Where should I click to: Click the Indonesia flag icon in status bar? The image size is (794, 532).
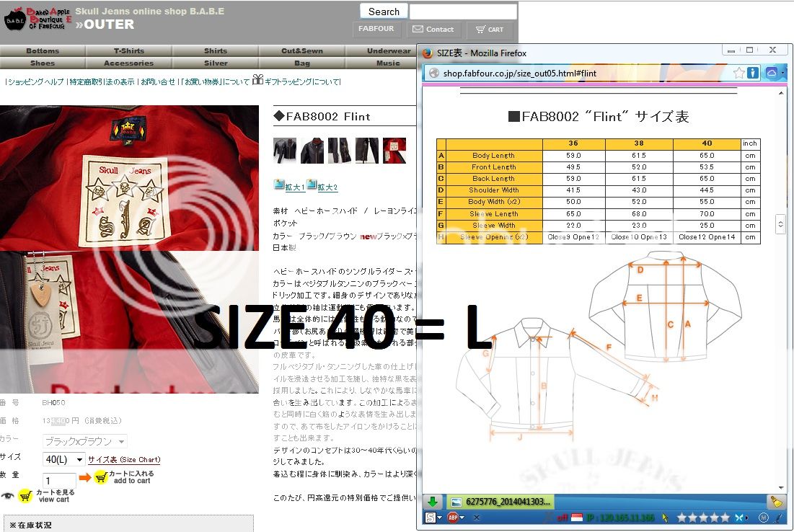[x=577, y=518]
